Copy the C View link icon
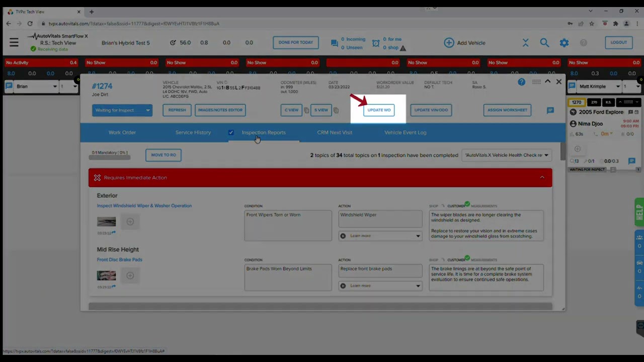Viewport: 644px width, 362px height. (x=306, y=110)
